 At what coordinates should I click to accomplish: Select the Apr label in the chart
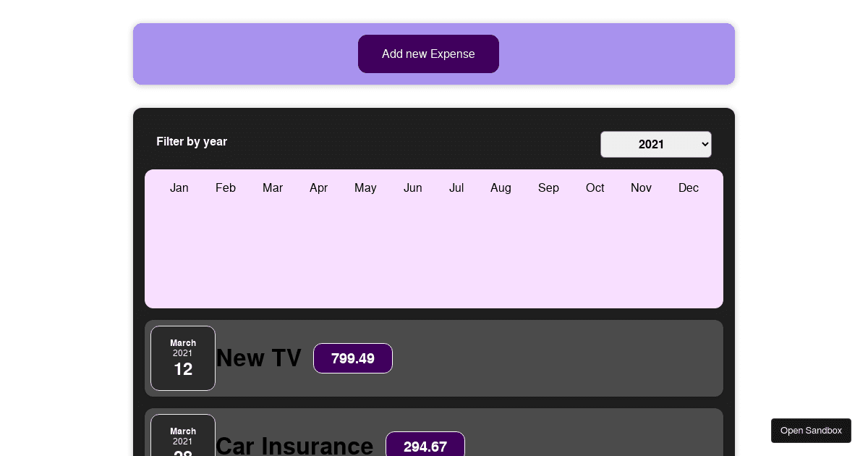(x=319, y=188)
